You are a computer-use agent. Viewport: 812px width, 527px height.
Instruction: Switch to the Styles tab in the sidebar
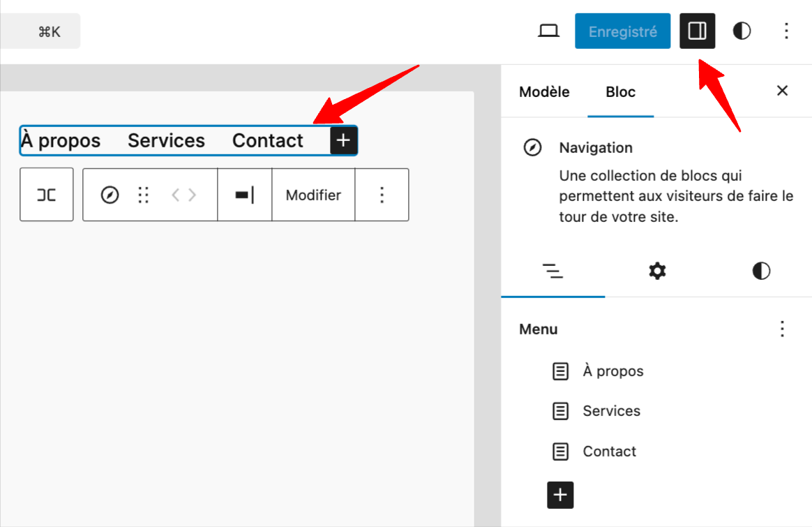pyautogui.click(x=761, y=272)
